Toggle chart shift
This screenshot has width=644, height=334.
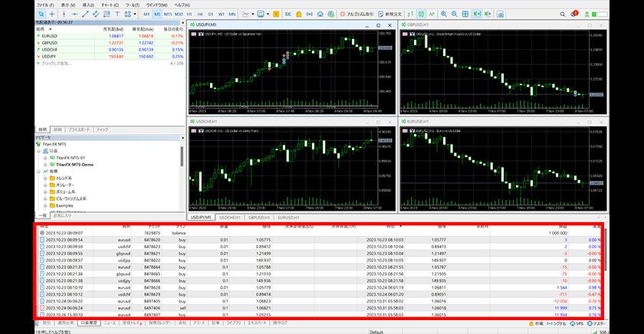pyautogui.click(x=488, y=14)
